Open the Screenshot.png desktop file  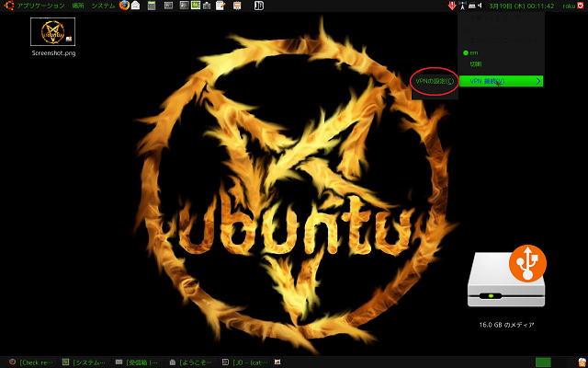pos(53,37)
